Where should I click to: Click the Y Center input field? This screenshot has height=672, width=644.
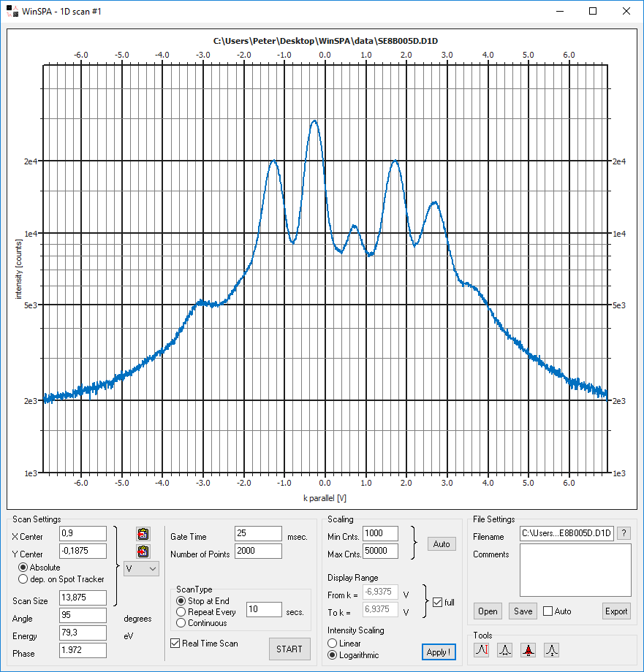tap(83, 551)
